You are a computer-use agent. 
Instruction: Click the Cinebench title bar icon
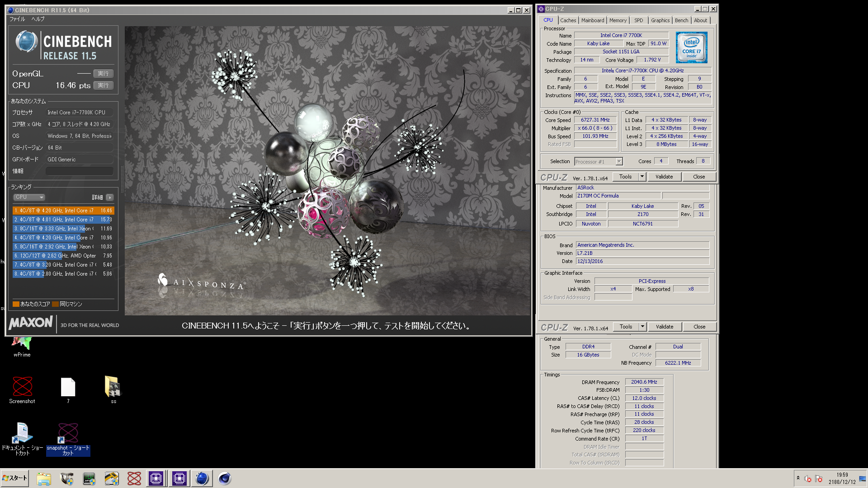click(x=10, y=10)
